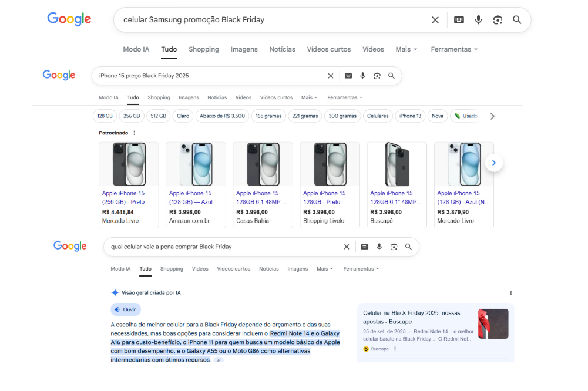
Task: Switch to the Shopping tab in top navigation
Action: 203,49
